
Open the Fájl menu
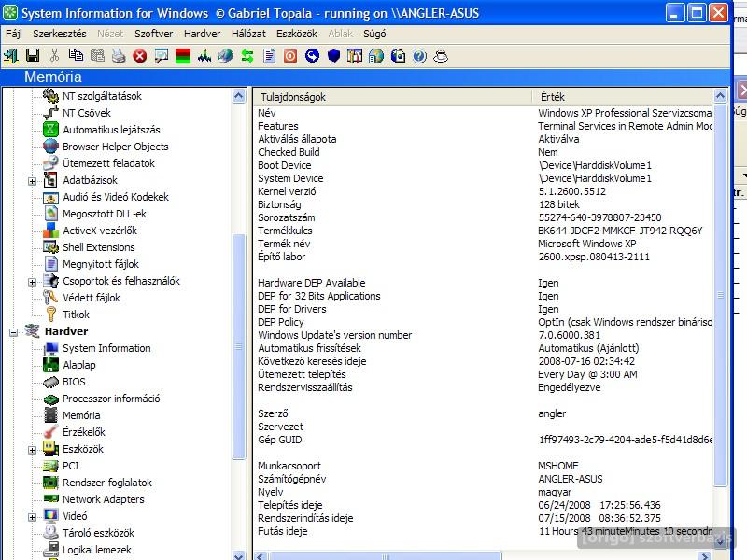(14, 34)
